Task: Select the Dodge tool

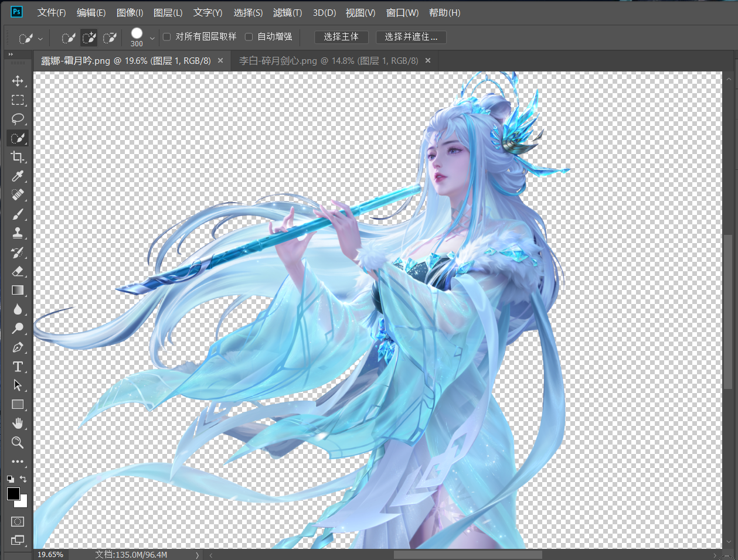Action: click(18, 329)
